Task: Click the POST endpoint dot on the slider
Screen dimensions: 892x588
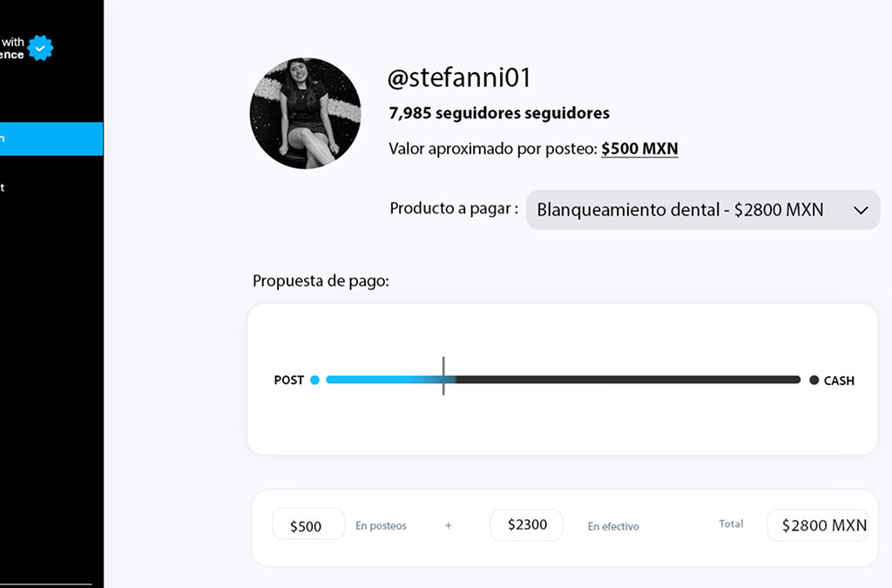Action: coord(315,380)
